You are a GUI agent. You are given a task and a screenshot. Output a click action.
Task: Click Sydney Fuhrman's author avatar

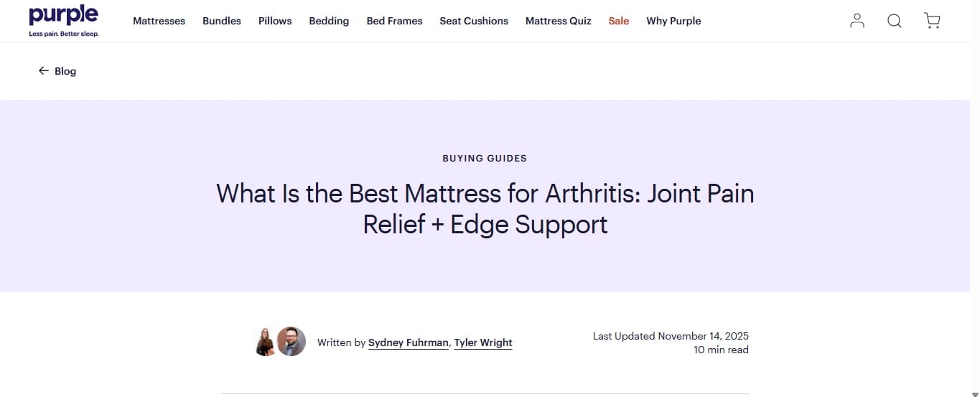pyautogui.click(x=266, y=342)
